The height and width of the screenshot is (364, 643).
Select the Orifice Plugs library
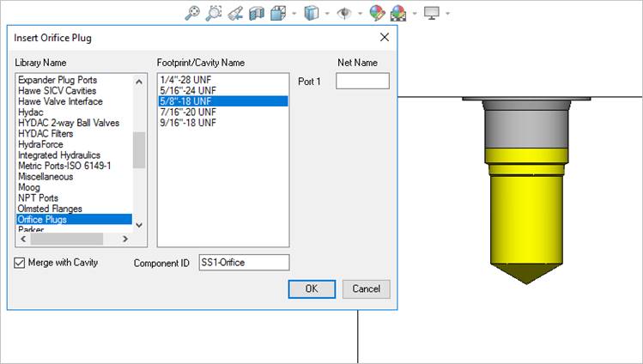(x=74, y=219)
